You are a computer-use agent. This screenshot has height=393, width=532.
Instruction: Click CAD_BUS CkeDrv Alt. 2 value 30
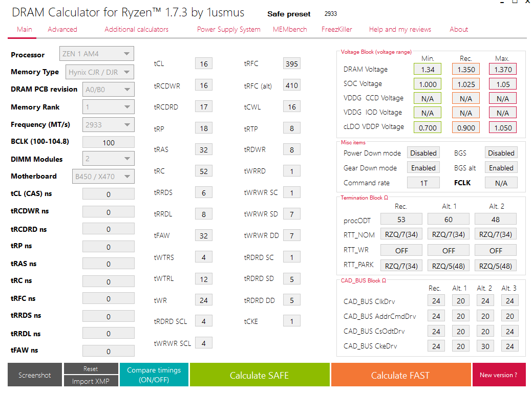coord(485,346)
